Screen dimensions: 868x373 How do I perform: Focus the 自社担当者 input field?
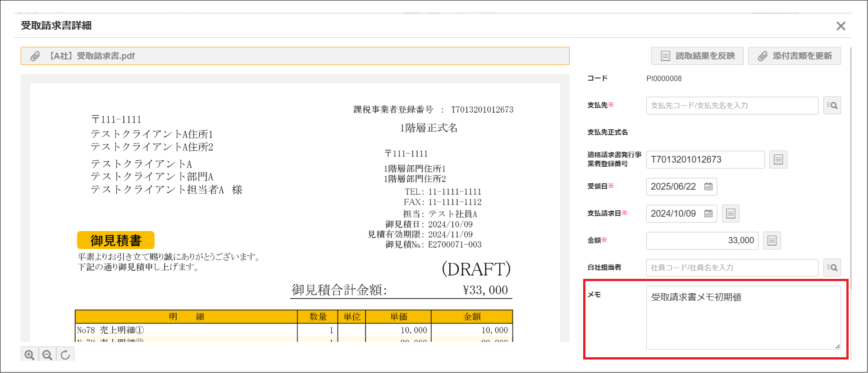coord(732,268)
